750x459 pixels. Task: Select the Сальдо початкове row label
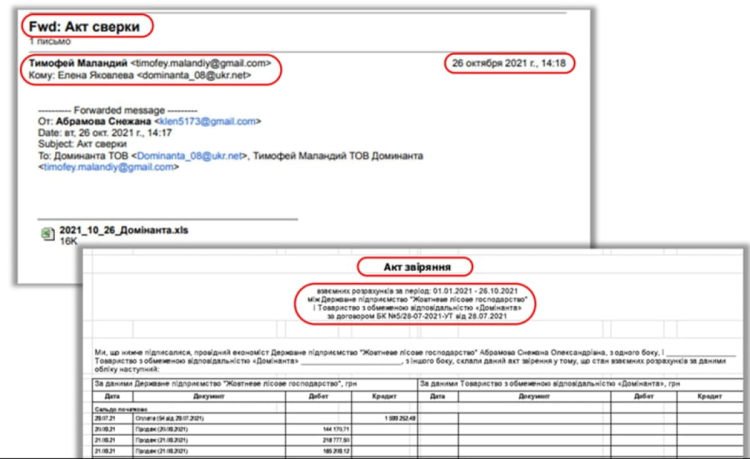121,409
